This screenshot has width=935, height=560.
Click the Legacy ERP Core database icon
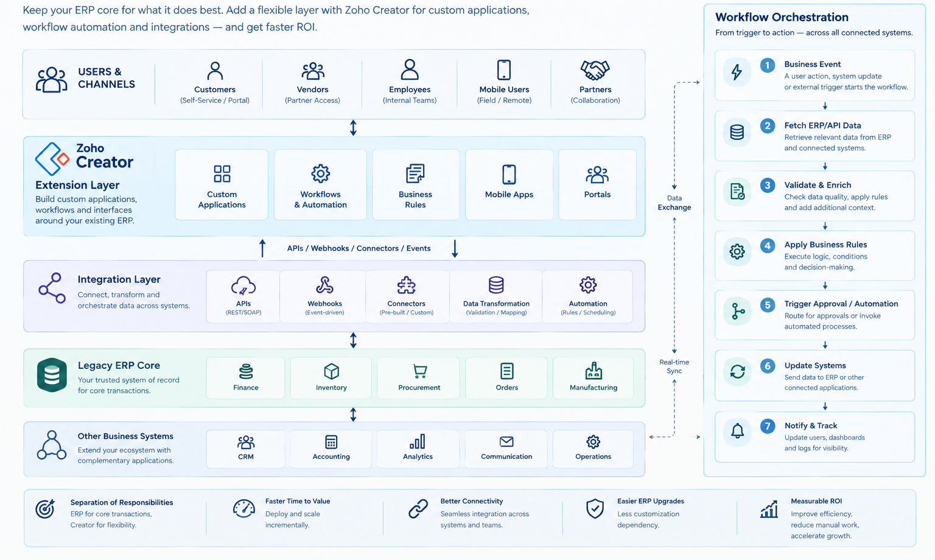point(52,375)
